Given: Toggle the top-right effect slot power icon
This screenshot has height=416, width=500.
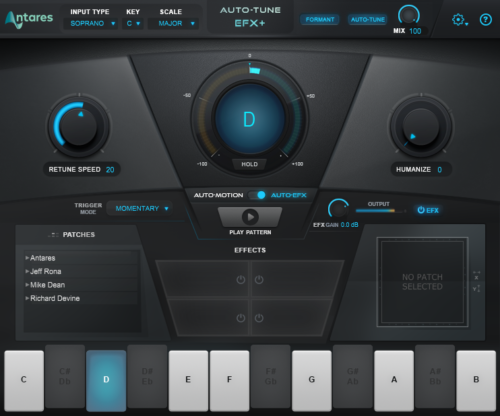Looking at the screenshot, I should (x=259, y=280).
